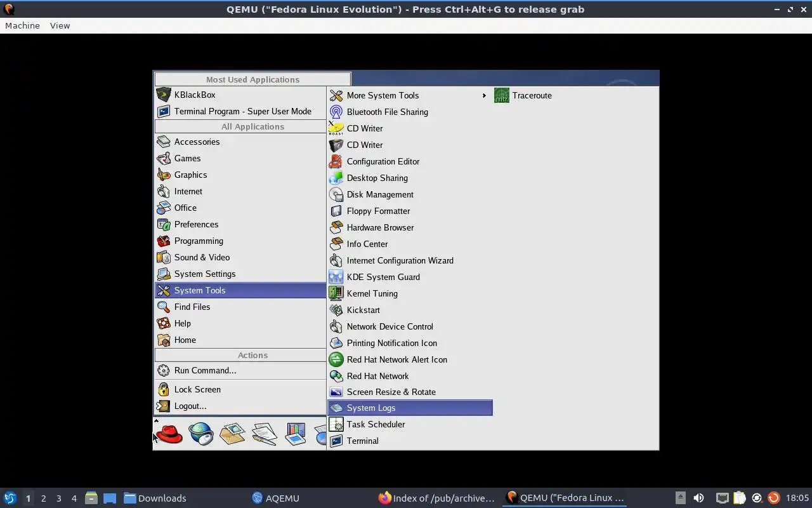The width and height of the screenshot is (812, 508).
Task: Launch the Red Hat Network entry
Action: 410,376
